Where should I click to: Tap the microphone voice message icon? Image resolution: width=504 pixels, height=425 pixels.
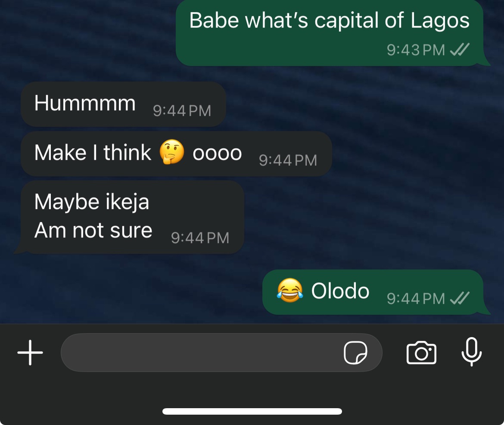pos(471,352)
